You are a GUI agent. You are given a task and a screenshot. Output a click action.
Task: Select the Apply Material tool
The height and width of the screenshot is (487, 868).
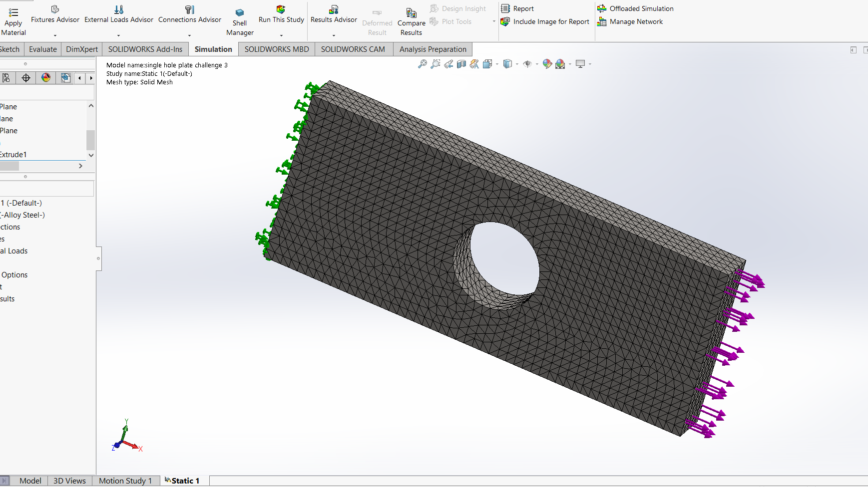(x=13, y=19)
